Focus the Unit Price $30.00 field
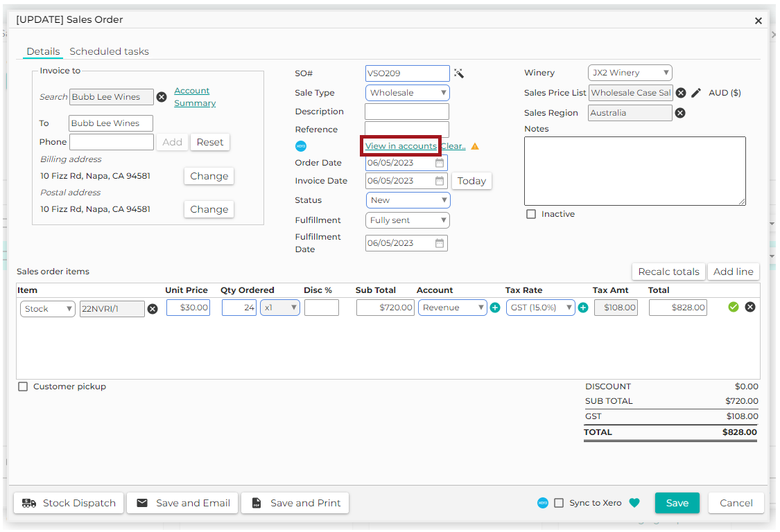This screenshot has width=780, height=532. [x=188, y=308]
